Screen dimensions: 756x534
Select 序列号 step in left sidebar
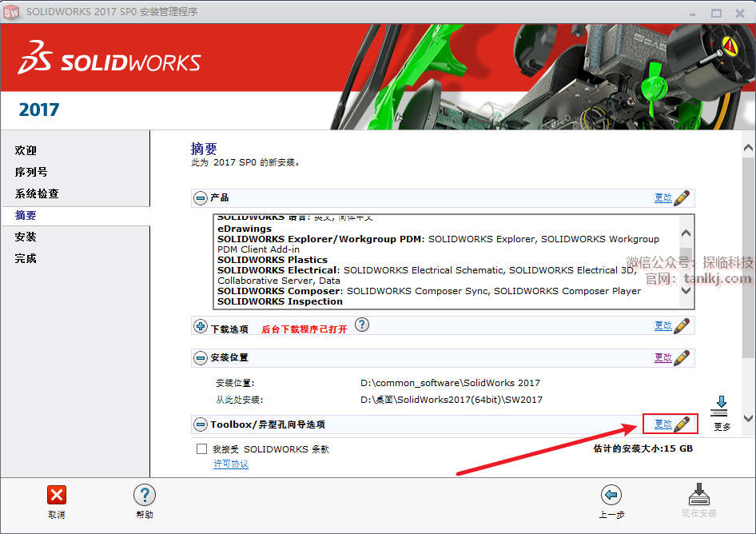[31, 172]
